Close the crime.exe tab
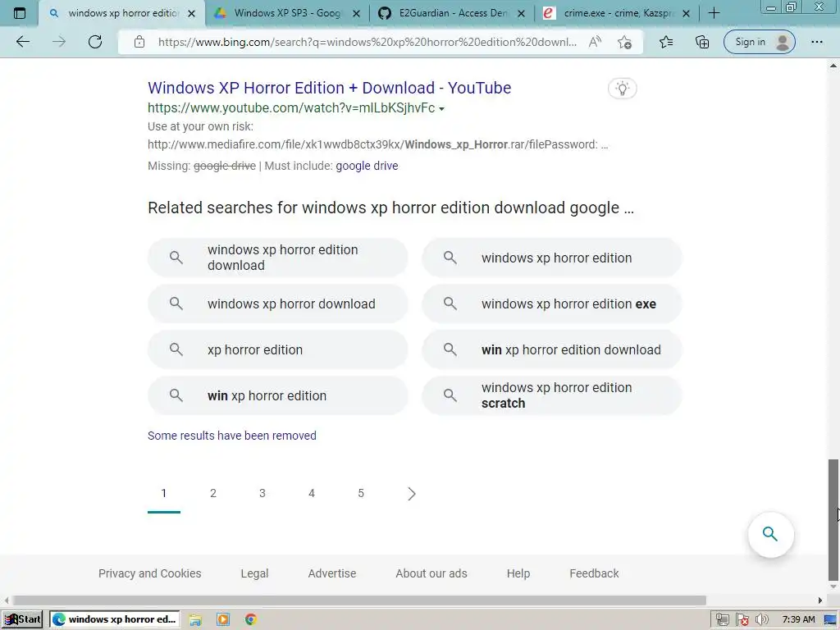The image size is (840, 630). click(x=687, y=14)
